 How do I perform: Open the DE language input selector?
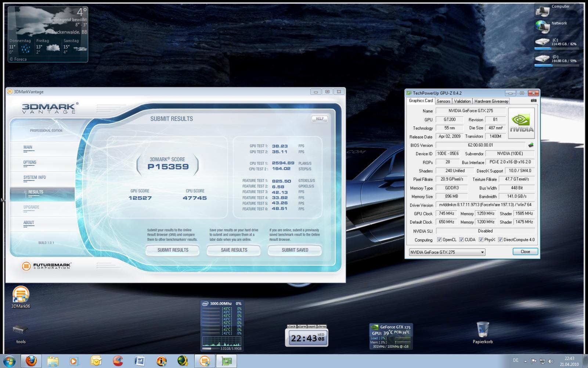pyautogui.click(x=515, y=361)
